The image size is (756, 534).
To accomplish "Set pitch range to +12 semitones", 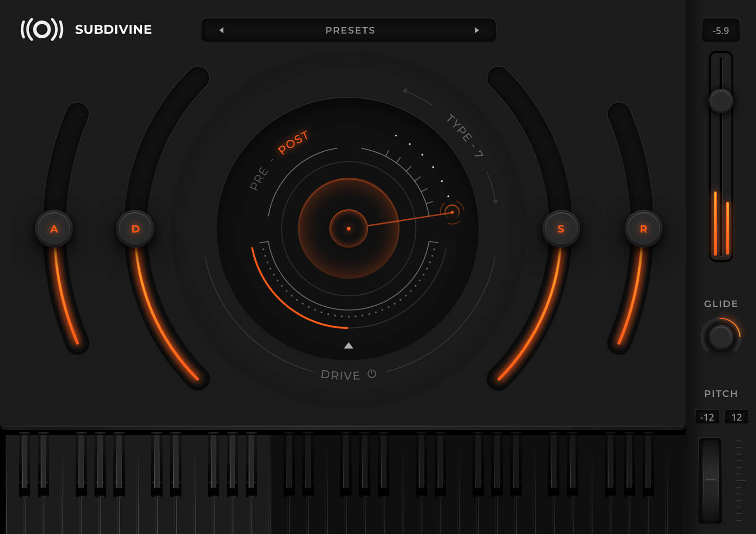I will (736, 417).
